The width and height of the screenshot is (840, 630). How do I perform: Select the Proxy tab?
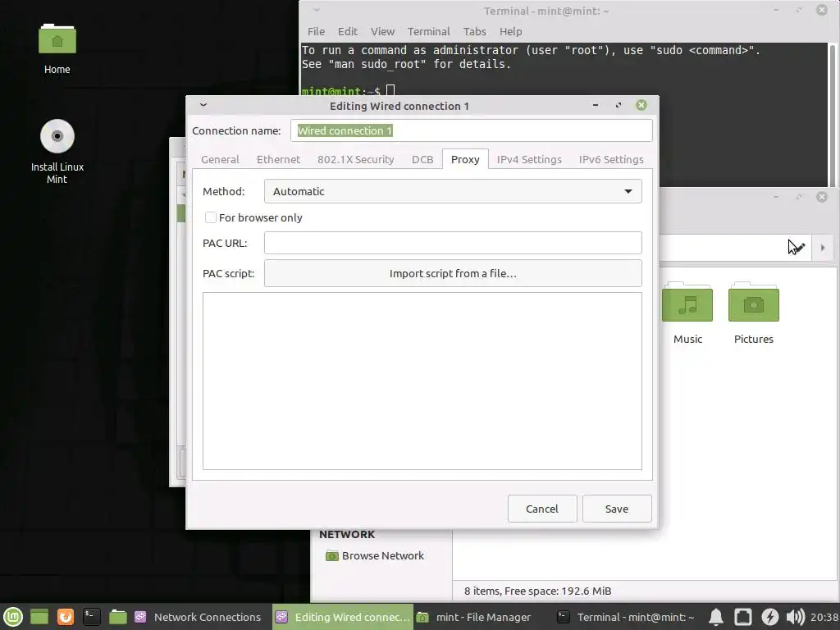(465, 160)
